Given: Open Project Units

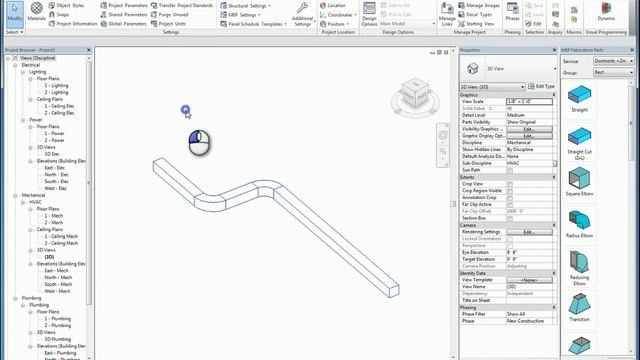Looking at the screenshot, I should click(x=168, y=24).
